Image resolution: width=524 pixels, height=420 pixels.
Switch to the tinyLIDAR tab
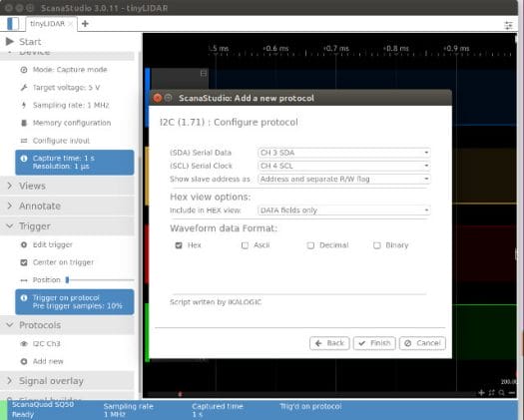(x=47, y=24)
